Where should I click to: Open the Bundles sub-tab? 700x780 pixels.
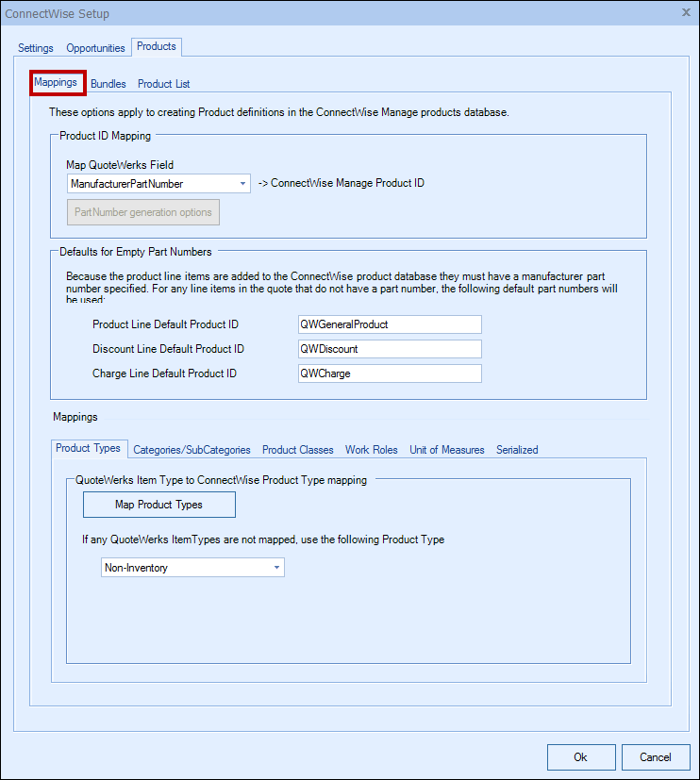click(x=108, y=84)
